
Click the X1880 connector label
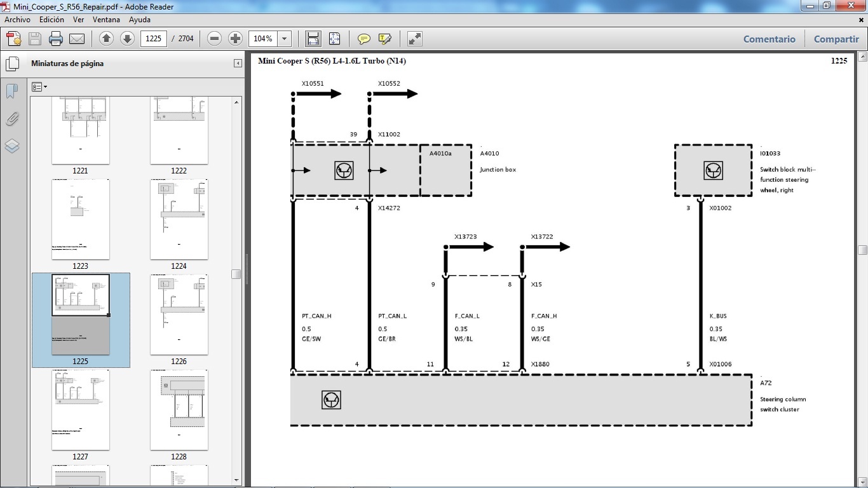click(540, 364)
